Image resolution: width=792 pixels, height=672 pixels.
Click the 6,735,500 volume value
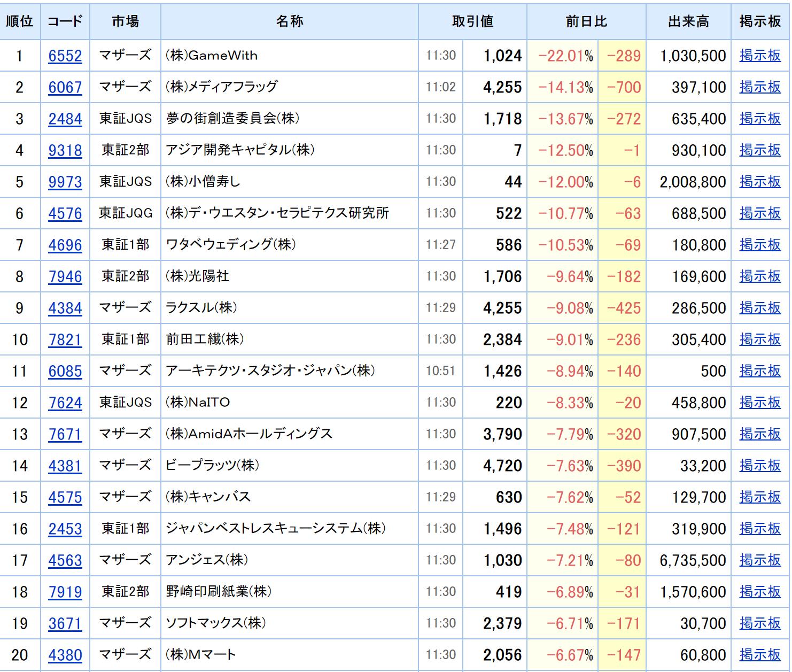pyautogui.click(x=693, y=560)
